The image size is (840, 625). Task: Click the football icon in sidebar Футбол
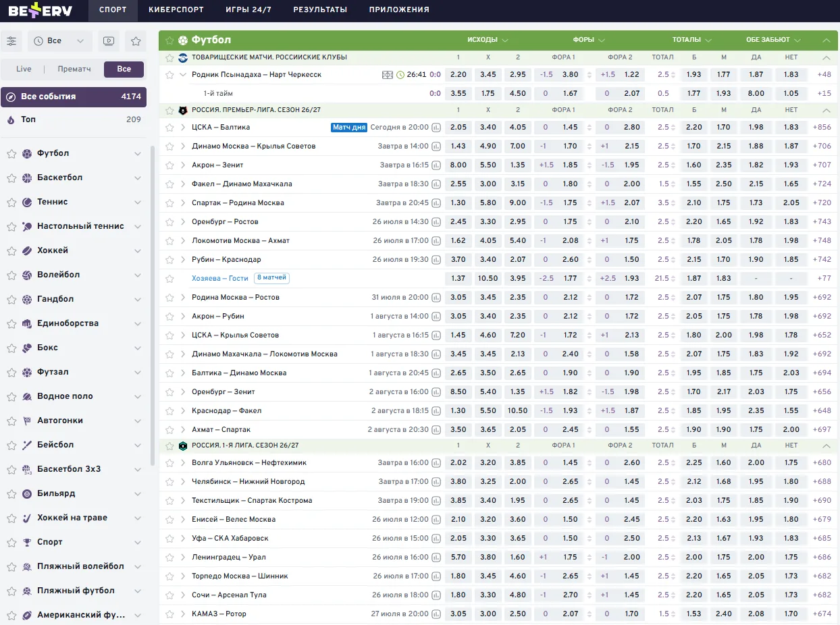click(x=27, y=153)
